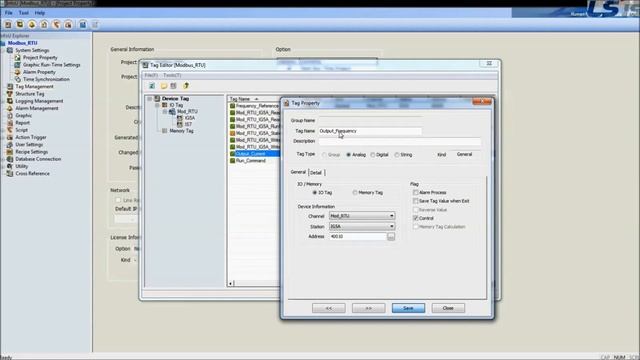Click the sixth main toolbar icon
640x360 pixels.
point(68,24)
